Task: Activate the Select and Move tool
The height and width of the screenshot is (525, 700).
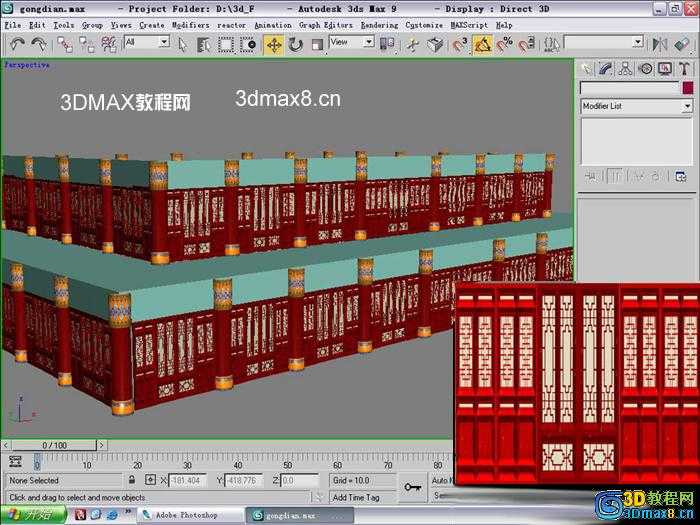Action: coord(274,45)
